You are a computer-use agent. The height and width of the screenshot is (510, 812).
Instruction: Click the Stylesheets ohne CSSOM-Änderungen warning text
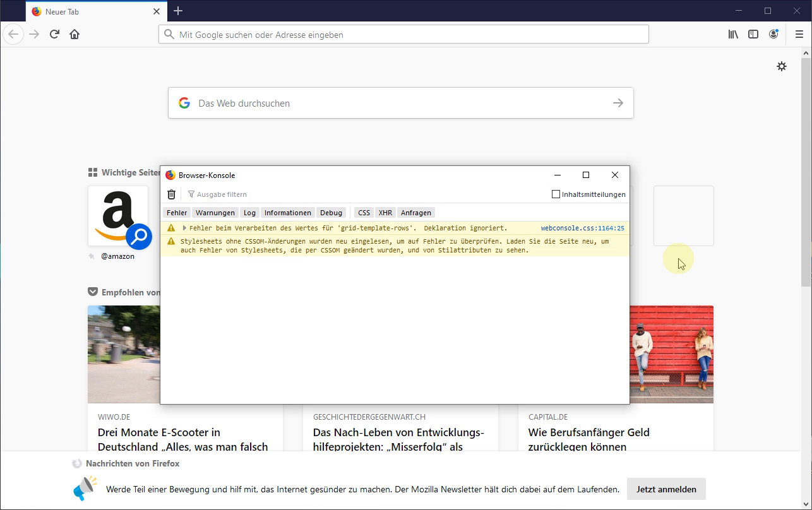[x=395, y=246]
